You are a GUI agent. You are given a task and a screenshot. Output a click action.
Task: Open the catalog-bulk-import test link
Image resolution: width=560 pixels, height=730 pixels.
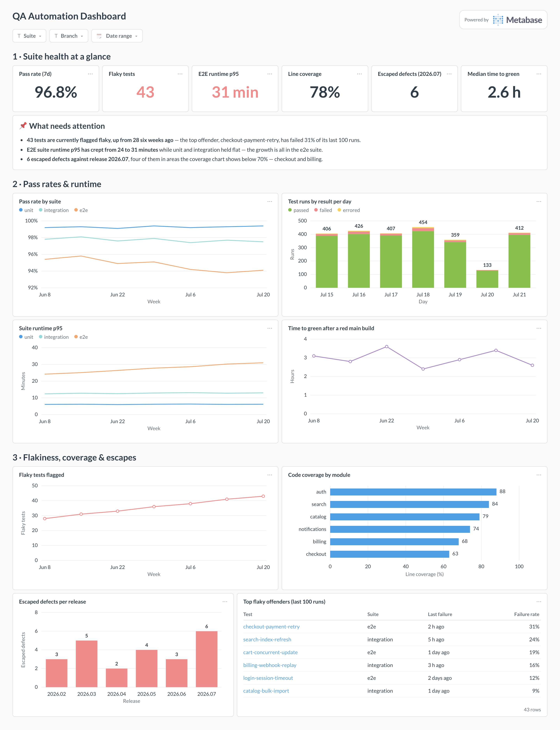pos(266,691)
